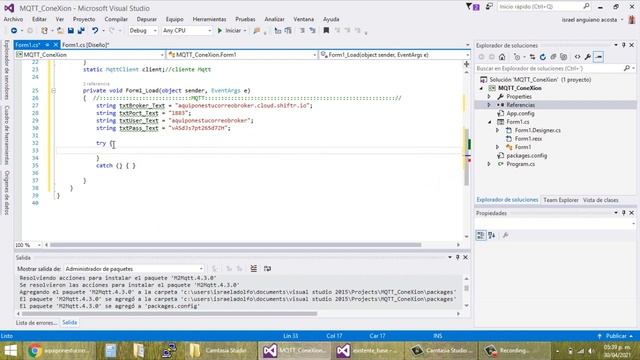Screen dimensions: 640x360
Task: Click the Properties wrench icon in solution explorer
Action: [588, 57]
